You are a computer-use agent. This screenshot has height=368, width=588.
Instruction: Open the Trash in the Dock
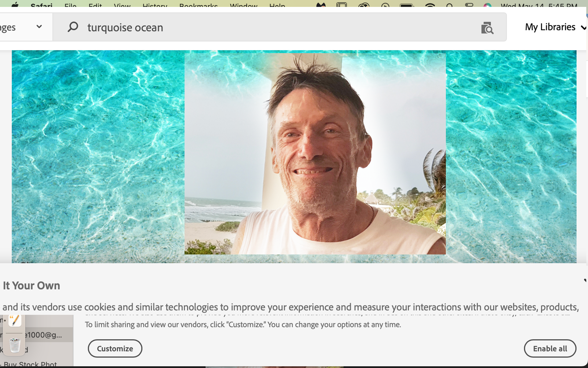coord(15,345)
